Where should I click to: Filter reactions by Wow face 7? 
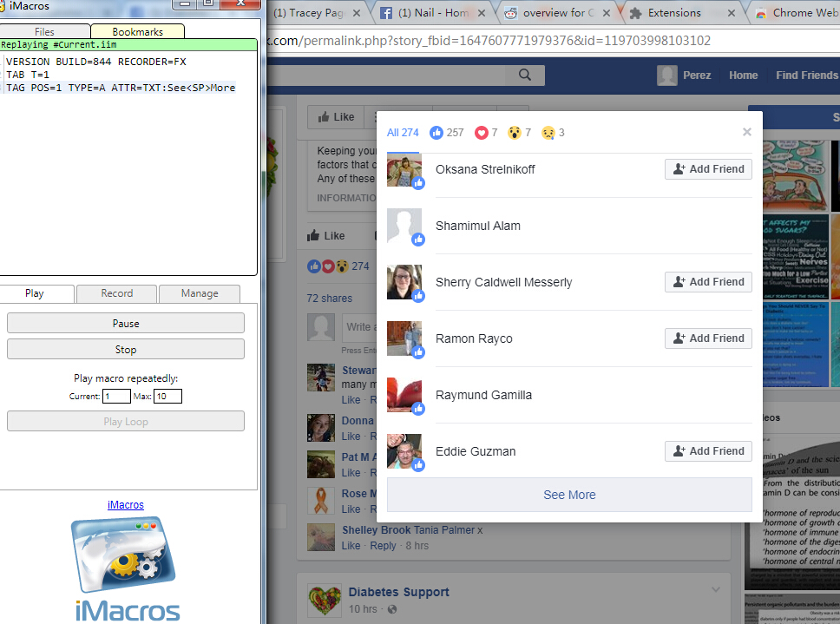[x=519, y=132]
